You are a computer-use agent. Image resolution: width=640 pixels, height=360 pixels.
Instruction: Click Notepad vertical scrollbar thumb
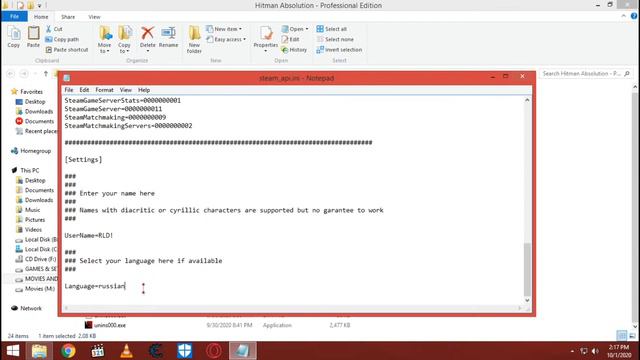pos(527,269)
